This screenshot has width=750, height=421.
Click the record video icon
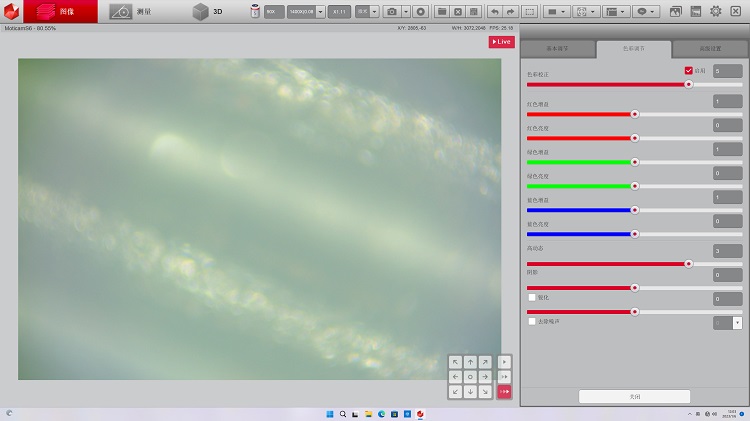[x=421, y=12]
